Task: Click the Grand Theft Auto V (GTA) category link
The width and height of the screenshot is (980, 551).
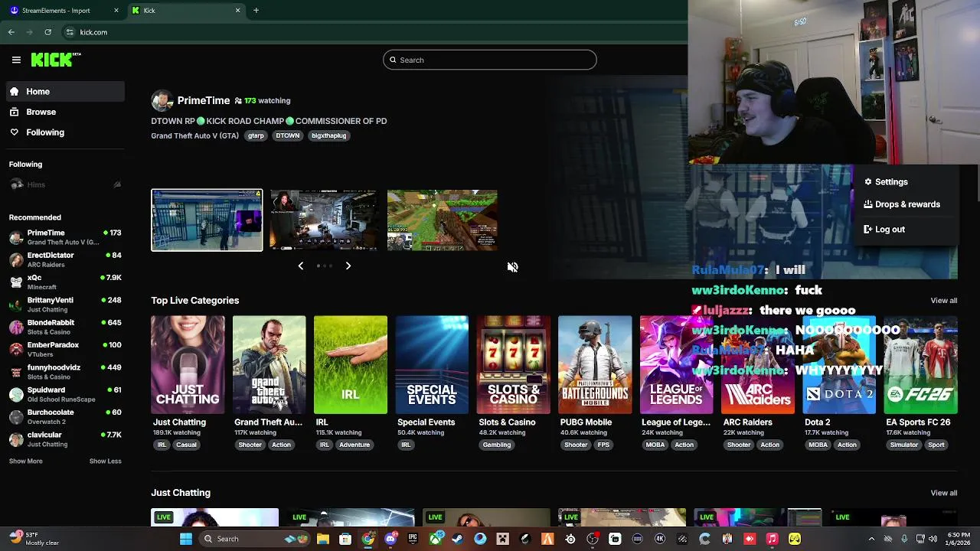Action: (x=194, y=135)
